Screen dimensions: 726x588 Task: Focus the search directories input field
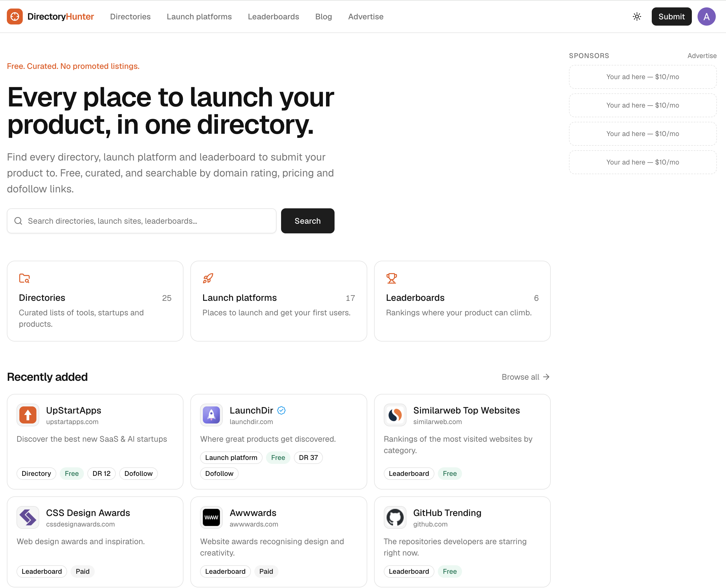click(142, 221)
